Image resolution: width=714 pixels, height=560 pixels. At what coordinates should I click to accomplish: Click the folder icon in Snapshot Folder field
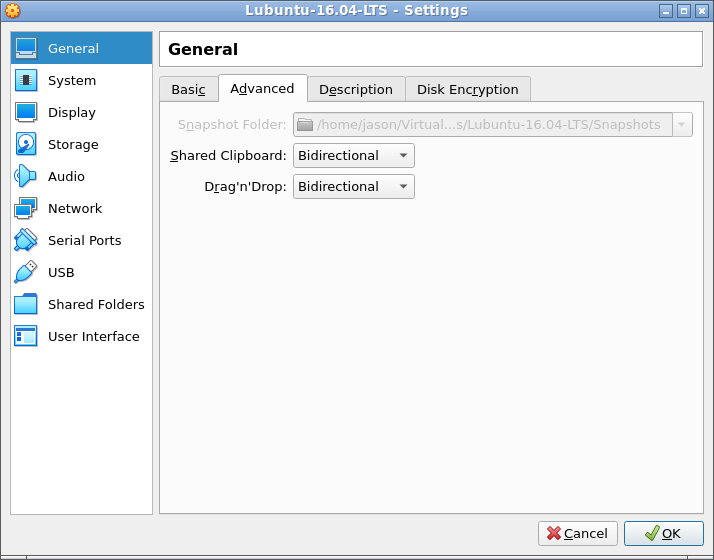click(305, 124)
